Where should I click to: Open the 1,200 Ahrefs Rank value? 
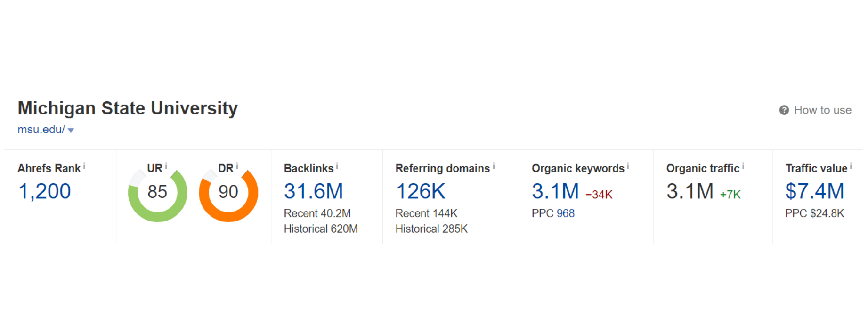(44, 191)
